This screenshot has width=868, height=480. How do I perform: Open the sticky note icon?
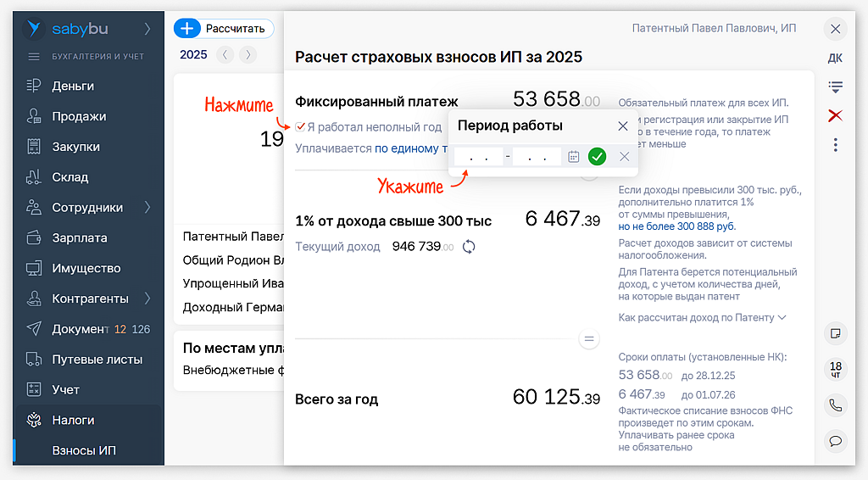[x=835, y=334]
